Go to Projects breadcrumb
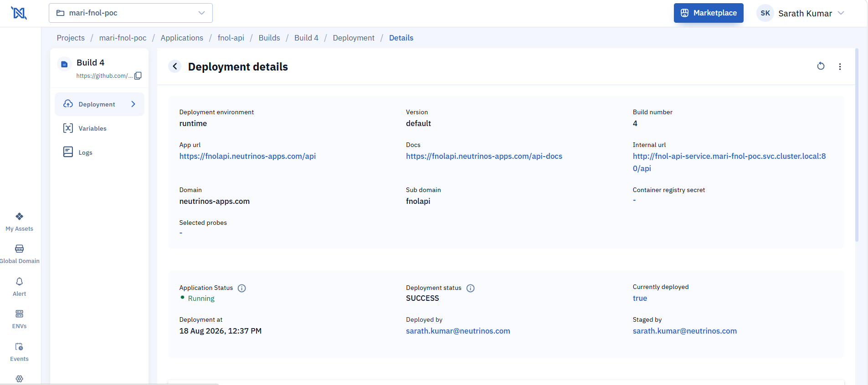868x385 pixels. [x=71, y=38]
